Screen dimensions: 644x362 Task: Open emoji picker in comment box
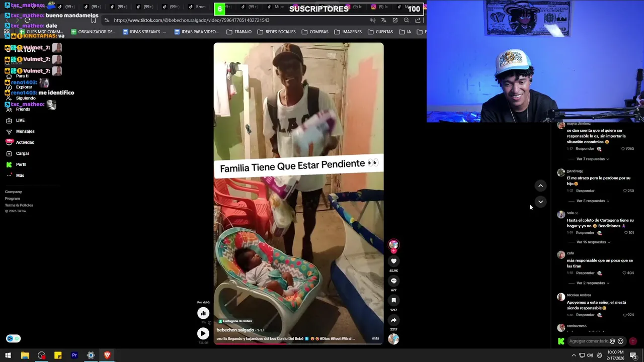tap(620, 341)
